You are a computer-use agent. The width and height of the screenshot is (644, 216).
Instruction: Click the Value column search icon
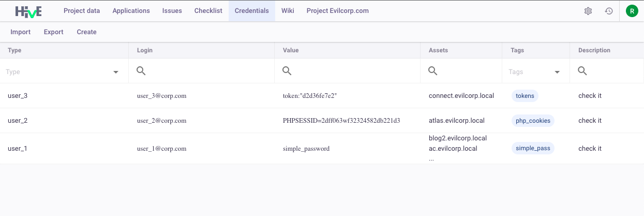(287, 71)
